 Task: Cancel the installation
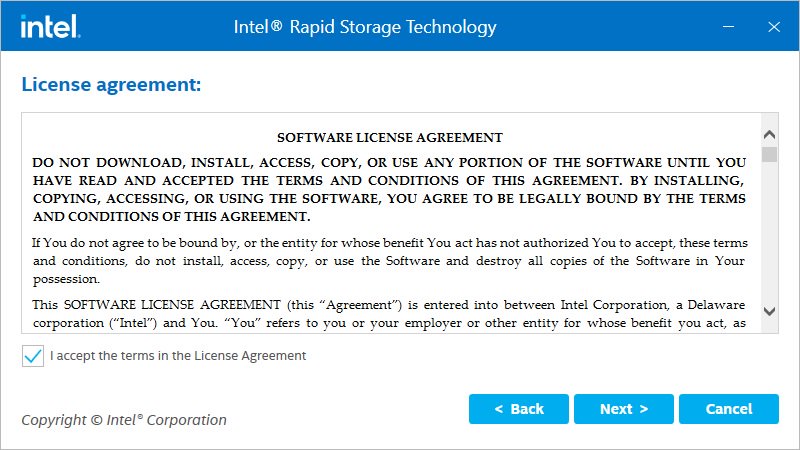[728, 409]
